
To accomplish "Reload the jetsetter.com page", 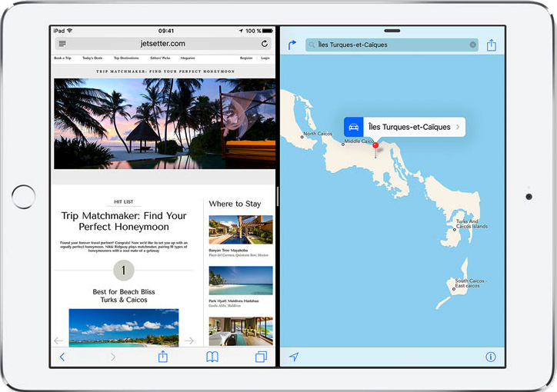I will pyautogui.click(x=265, y=44).
